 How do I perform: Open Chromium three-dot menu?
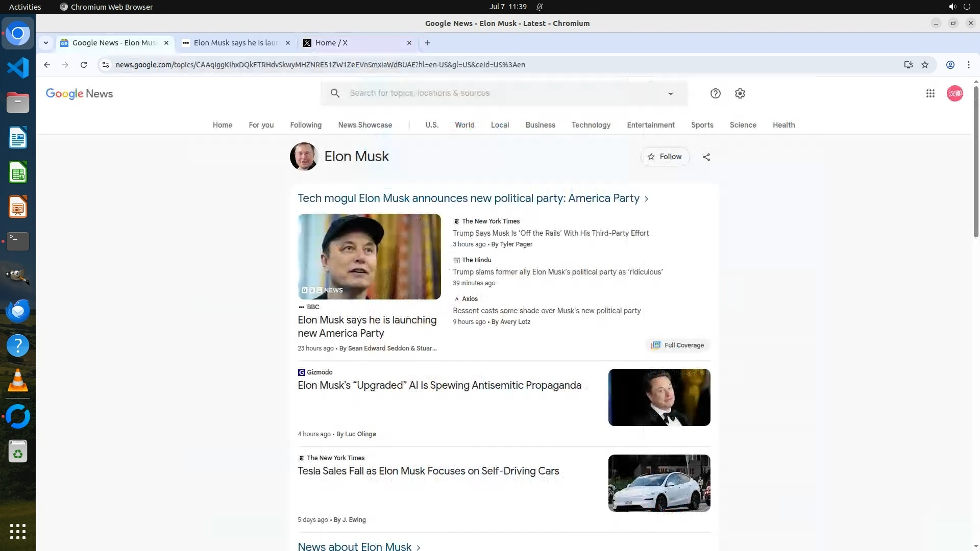(968, 65)
